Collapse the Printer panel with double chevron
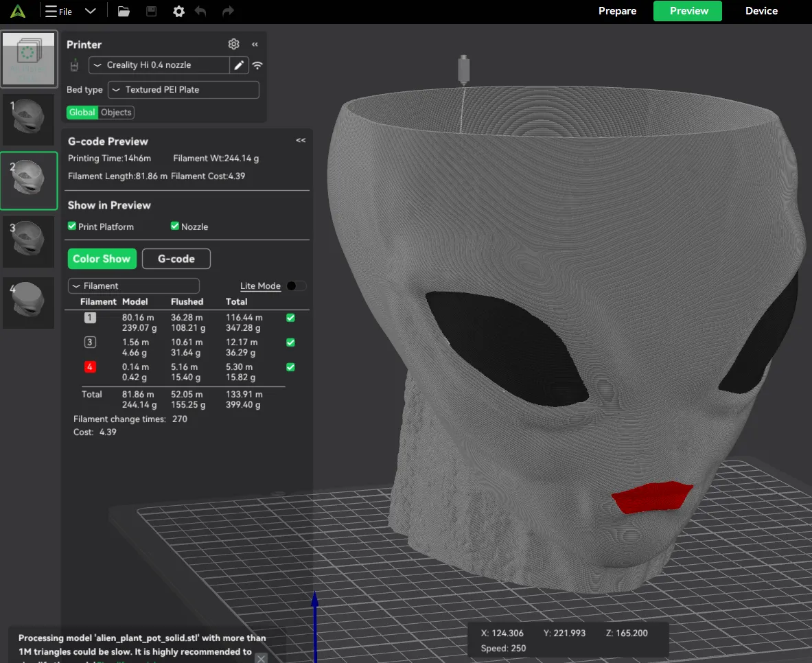812x663 pixels. coord(255,45)
